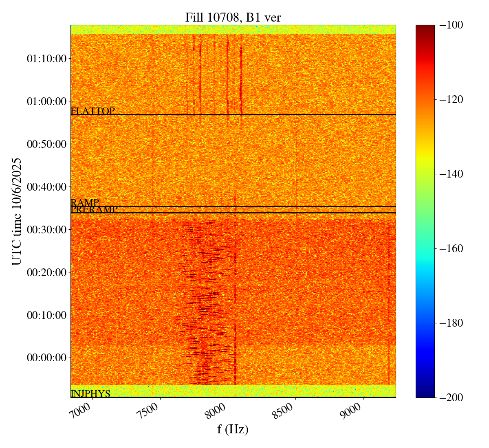Image resolution: width=489 pixels, height=448 pixels.
Task: Click the plot title "Fill 10708, B1 ver"
Action: coord(233,17)
